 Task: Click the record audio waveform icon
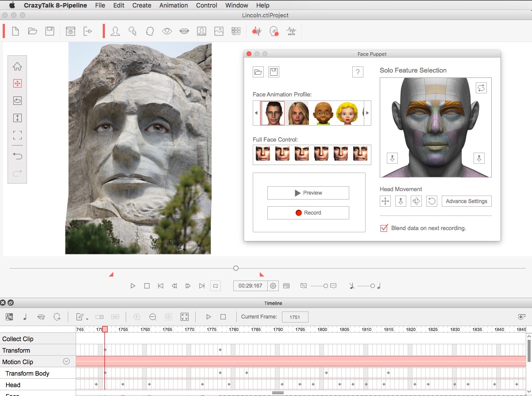point(257,31)
